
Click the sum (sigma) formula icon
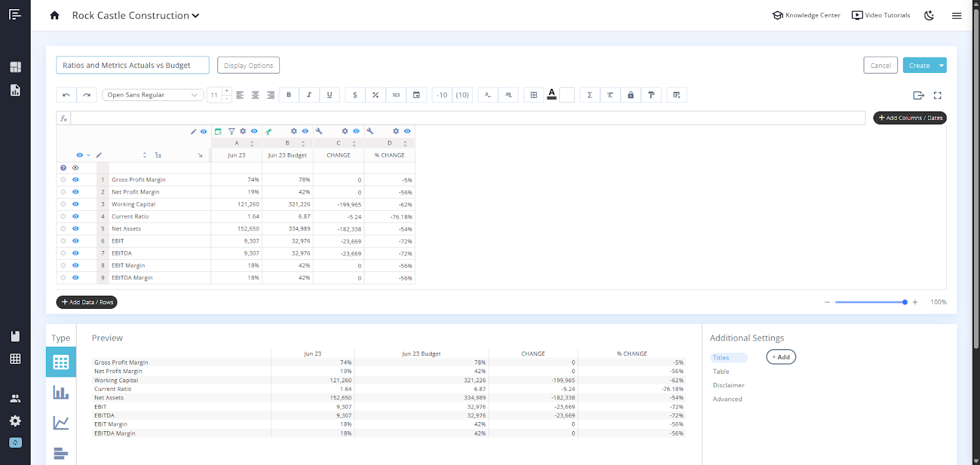(590, 95)
